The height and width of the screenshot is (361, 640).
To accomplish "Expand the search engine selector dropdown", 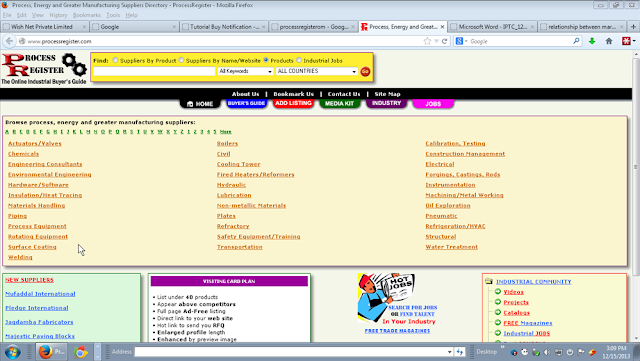I will [466, 41].
